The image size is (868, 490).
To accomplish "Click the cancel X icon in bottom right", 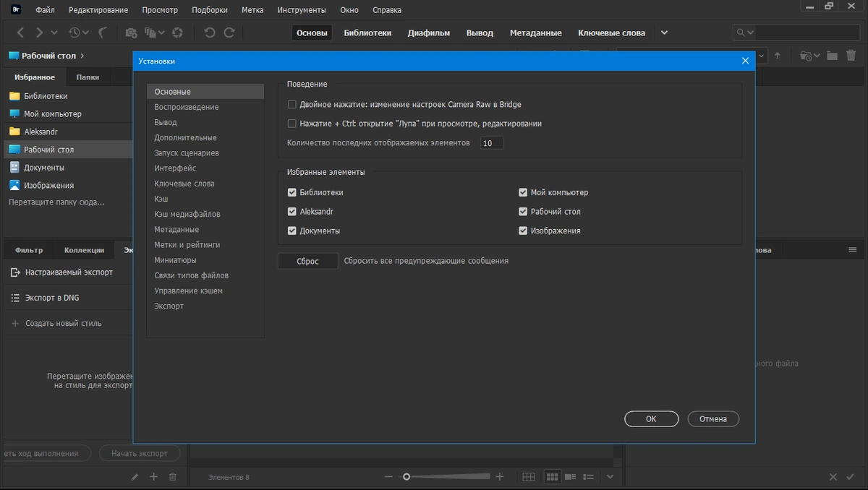I will pos(835,477).
